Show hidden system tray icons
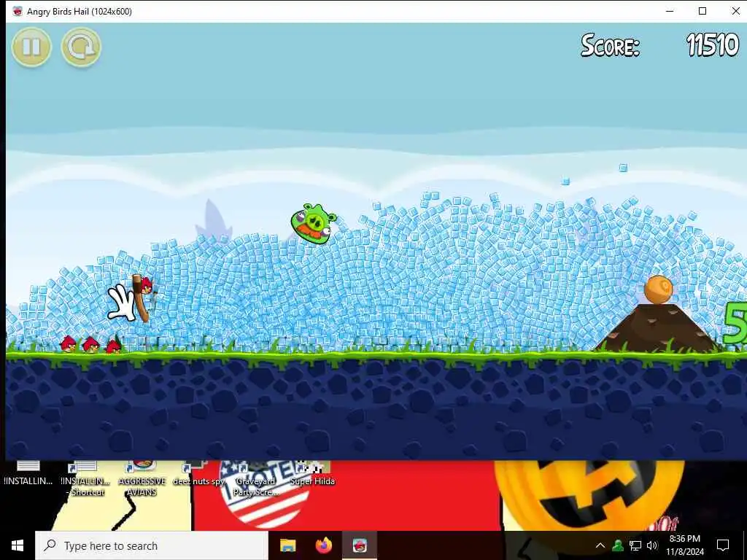This screenshot has width=747, height=560. click(x=600, y=545)
